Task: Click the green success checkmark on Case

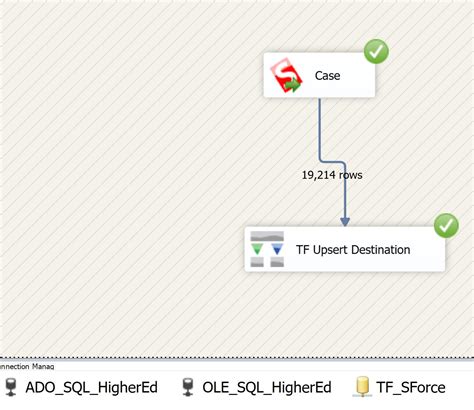Action: click(376, 52)
